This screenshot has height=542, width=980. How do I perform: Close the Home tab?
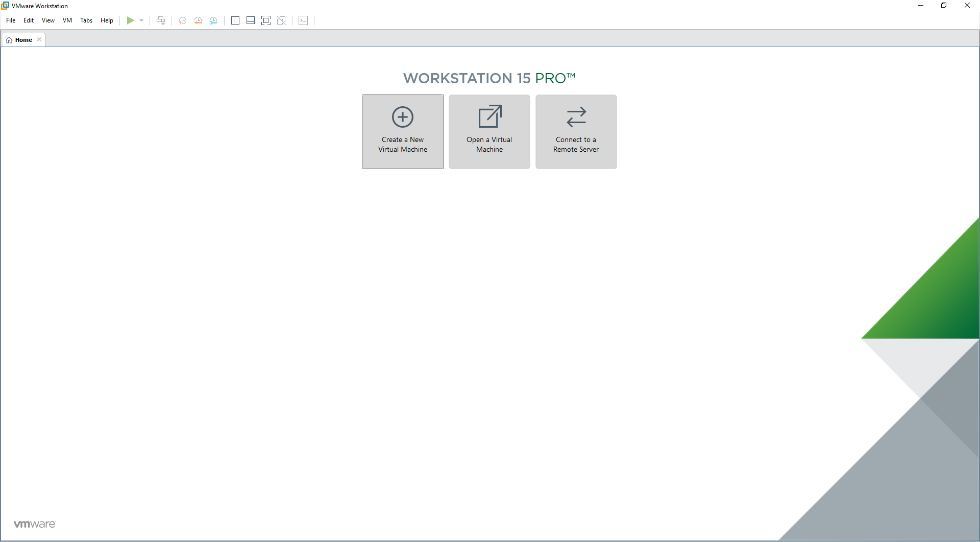tap(39, 39)
